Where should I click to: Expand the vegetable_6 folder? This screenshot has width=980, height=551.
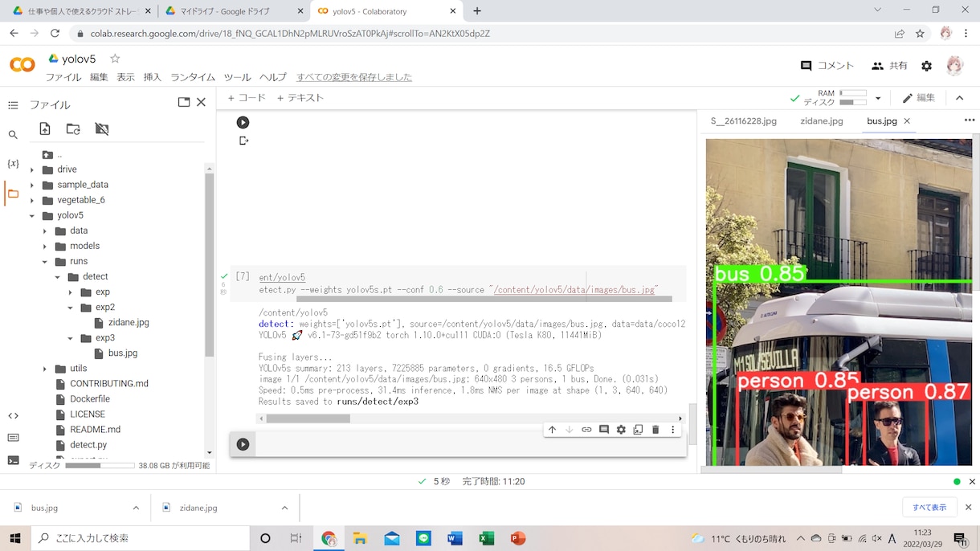click(32, 201)
